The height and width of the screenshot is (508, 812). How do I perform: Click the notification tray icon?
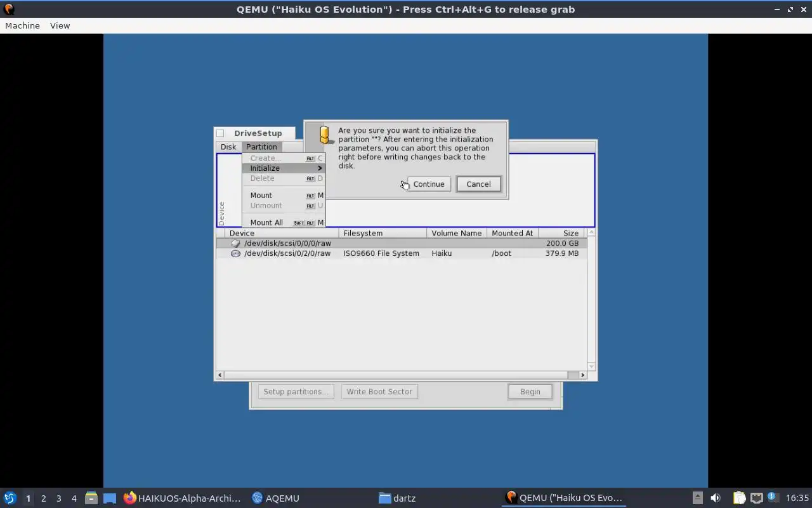click(x=772, y=498)
